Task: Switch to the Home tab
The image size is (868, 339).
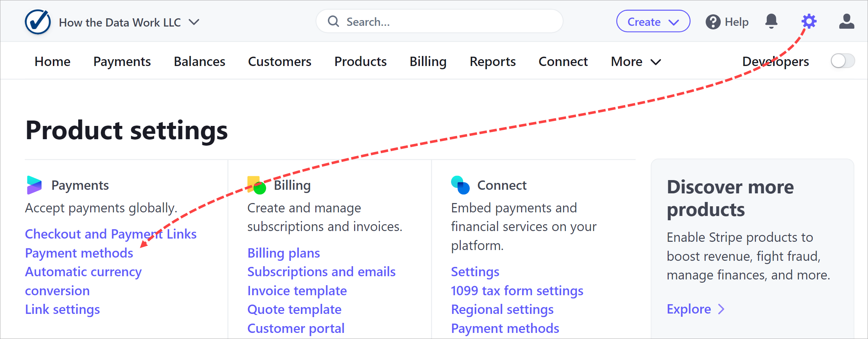Action: click(52, 61)
